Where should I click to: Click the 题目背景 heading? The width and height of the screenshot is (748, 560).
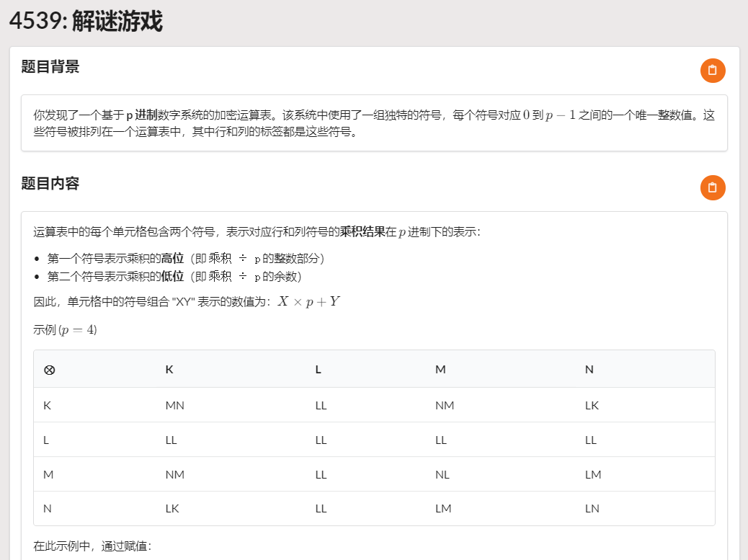pos(50,66)
